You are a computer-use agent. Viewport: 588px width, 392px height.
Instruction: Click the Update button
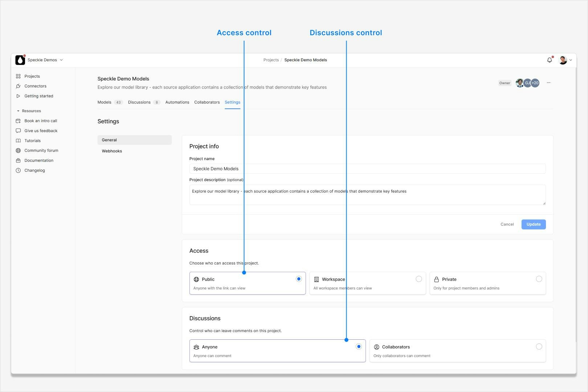point(534,224)
